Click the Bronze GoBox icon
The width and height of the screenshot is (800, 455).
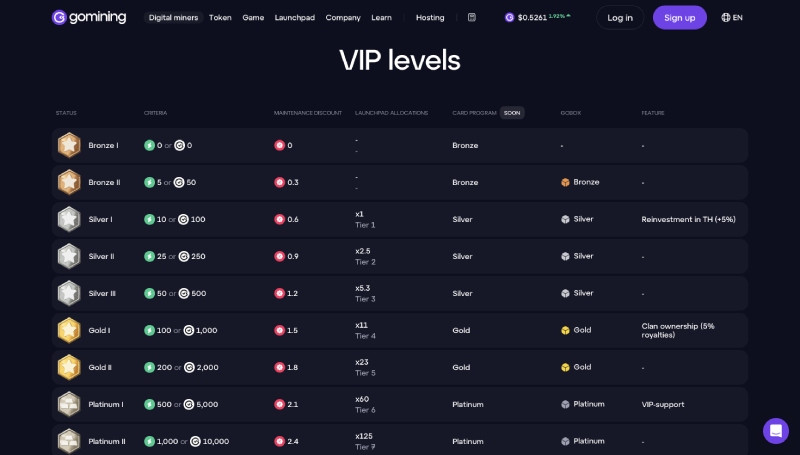click(x=565, y=182)
